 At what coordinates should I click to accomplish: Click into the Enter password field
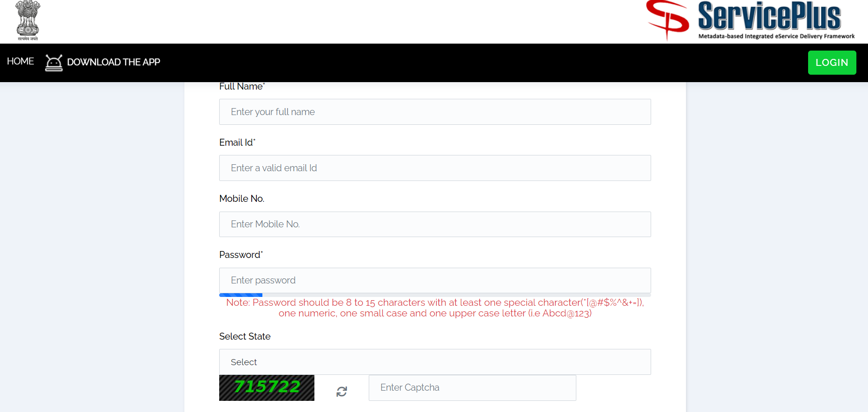pos(435,280)
